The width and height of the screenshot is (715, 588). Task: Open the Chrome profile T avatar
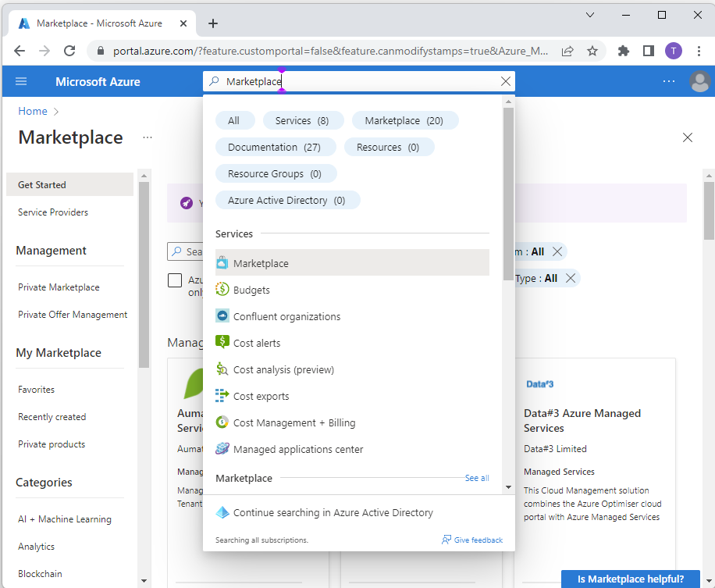click(673, 51)
